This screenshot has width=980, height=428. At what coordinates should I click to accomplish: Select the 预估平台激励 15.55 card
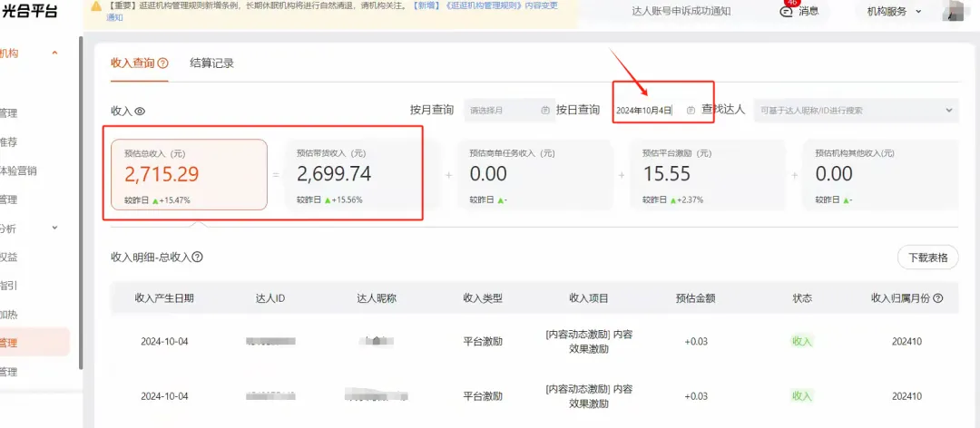tap(708, 174)
